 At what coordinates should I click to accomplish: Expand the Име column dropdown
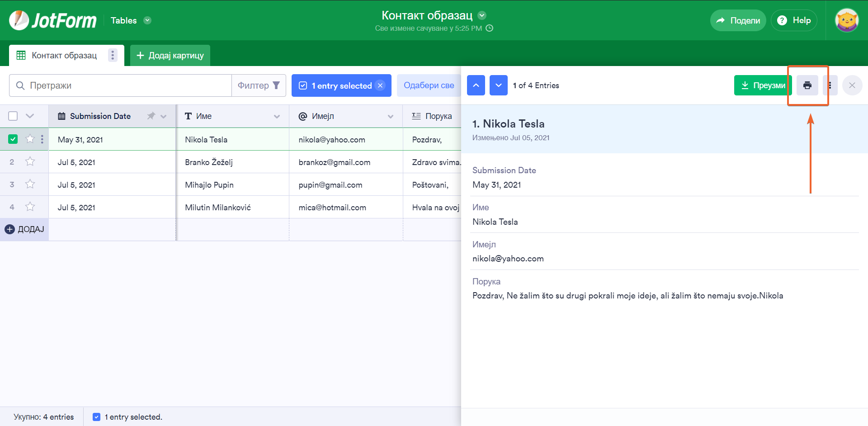tap(277, 116)
